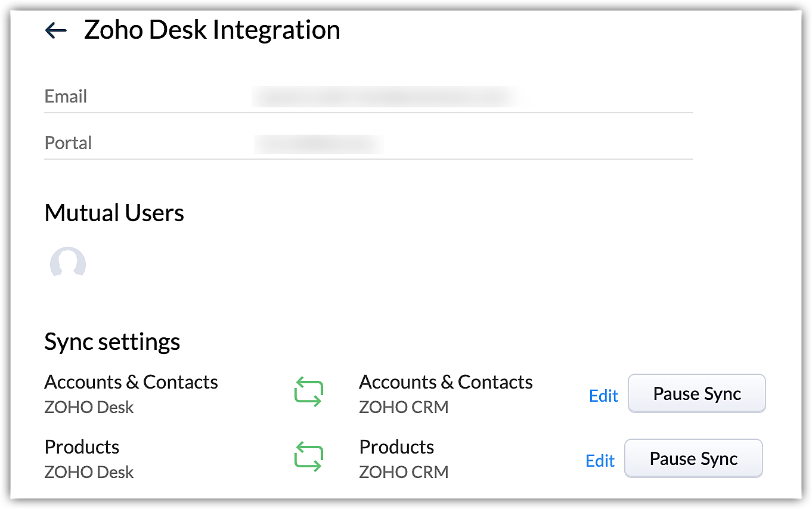Click the mutual user avatar icon

point(68,263)
